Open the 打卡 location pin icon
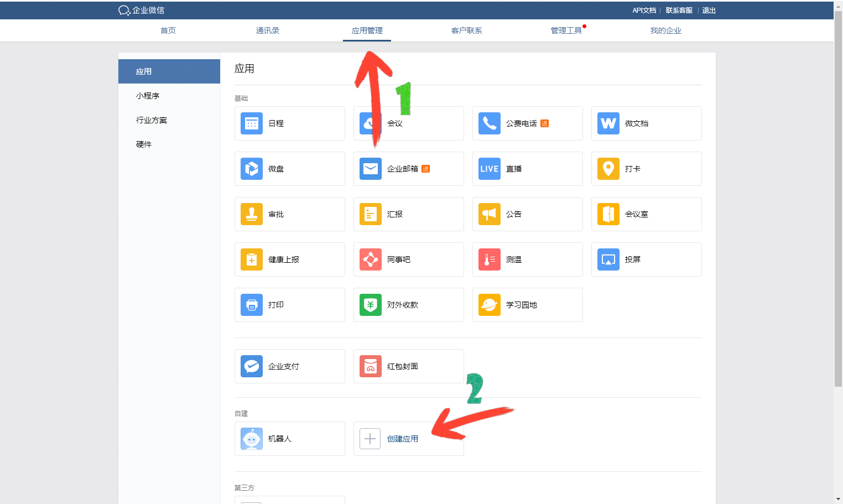Viewport: 843px width, 504px height. coord(608,169)
